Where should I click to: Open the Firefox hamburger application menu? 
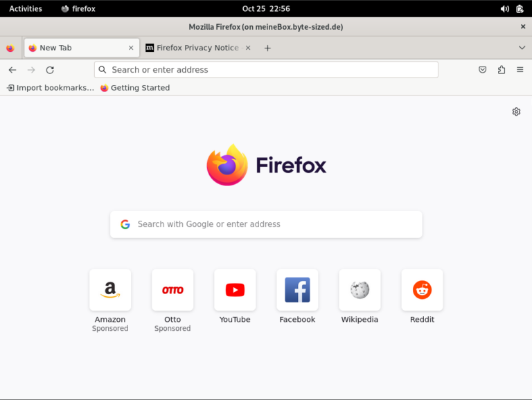(x=520, y=70)
